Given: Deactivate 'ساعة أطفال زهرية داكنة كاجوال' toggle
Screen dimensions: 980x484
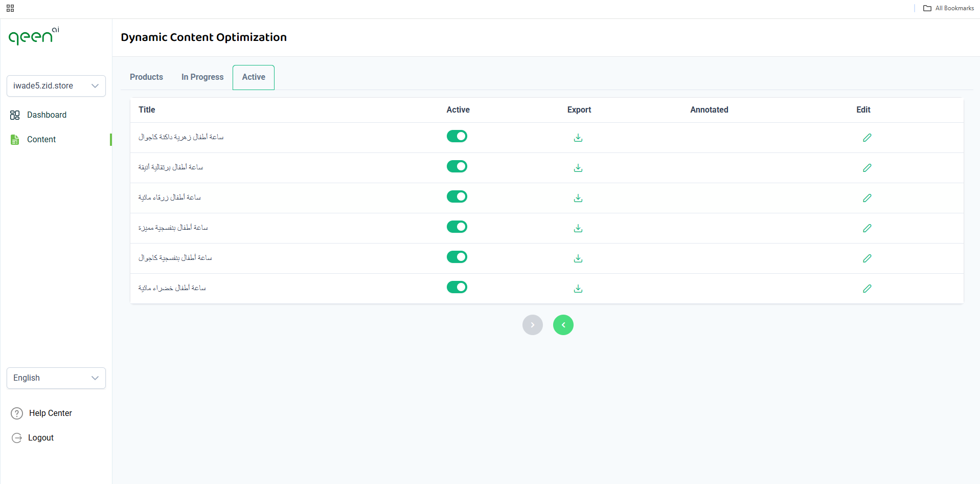Looking at the screenshot, I should click(x=457, y=136).
